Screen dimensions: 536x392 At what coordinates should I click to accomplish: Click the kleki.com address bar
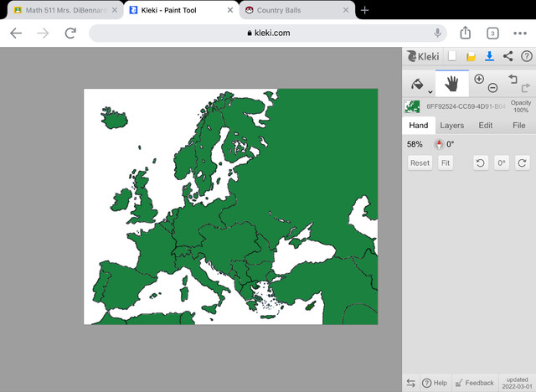[268, 34]
